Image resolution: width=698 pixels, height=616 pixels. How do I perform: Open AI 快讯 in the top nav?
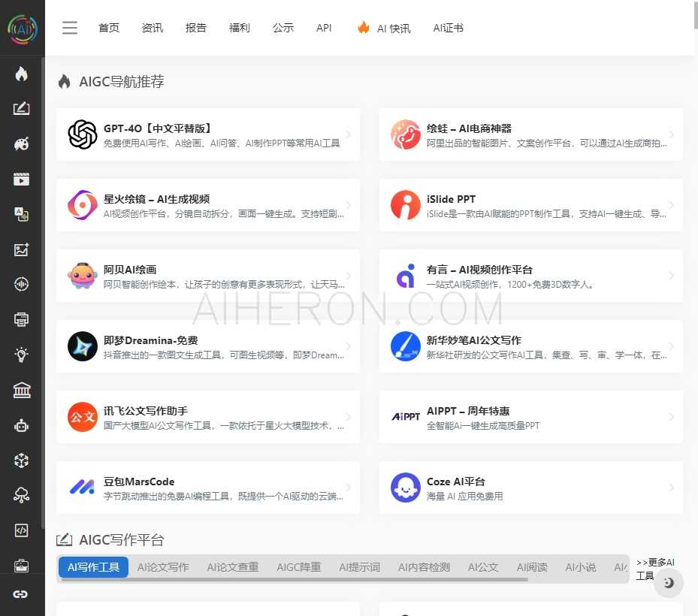click(x=384, y=28)
